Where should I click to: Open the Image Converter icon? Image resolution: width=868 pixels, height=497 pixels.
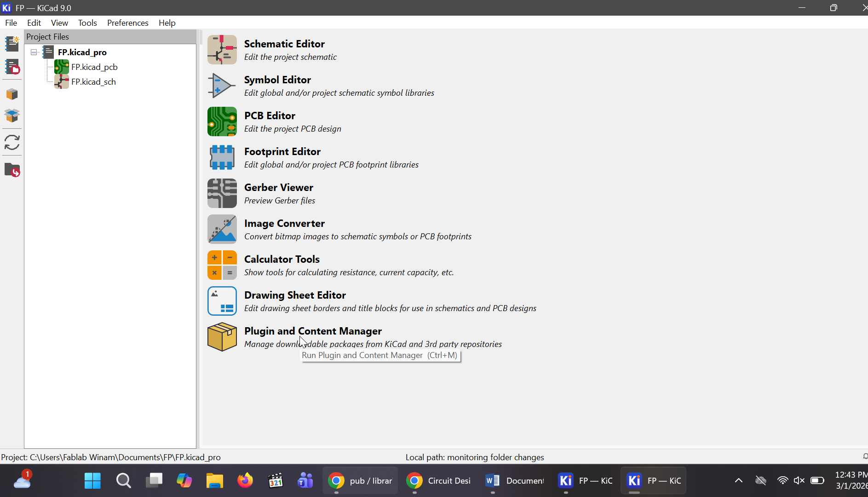coord(222,229)
